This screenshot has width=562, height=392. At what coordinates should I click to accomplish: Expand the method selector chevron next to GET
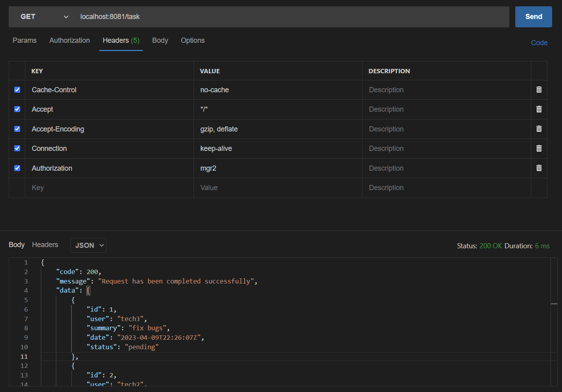(66, 17)
